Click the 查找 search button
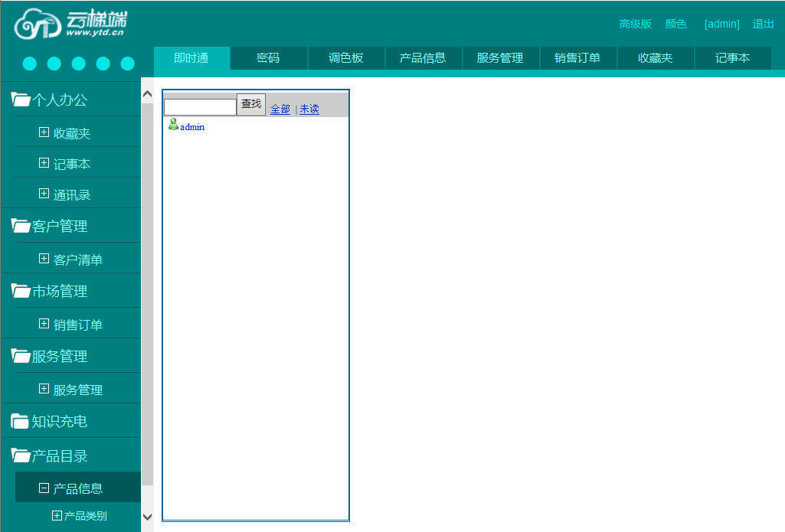 (251, 104)
